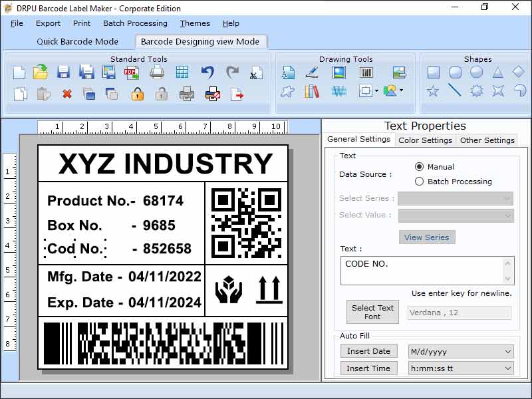Viewport: 532px width, 399px height.
Task: Toggle the grid display icon
Action: click(x=182, y=72)
